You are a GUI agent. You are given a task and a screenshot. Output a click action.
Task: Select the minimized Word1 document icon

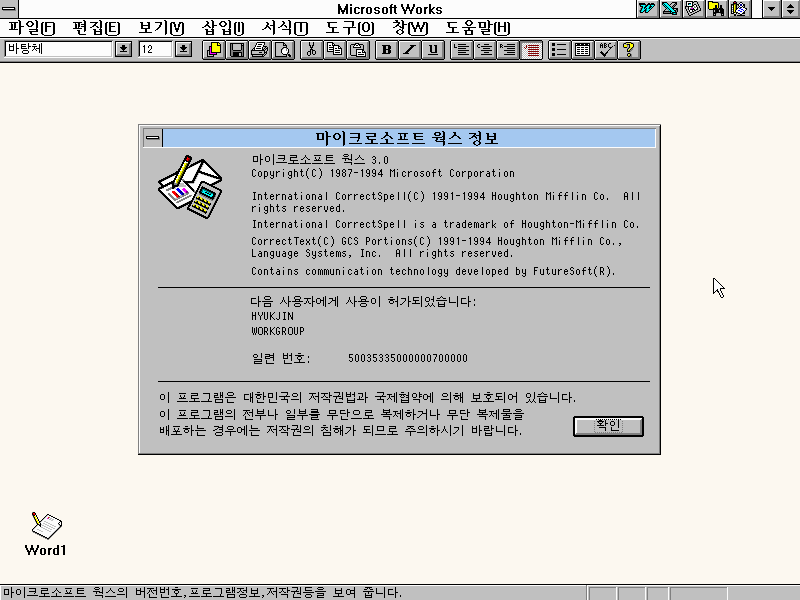[46, 534]
